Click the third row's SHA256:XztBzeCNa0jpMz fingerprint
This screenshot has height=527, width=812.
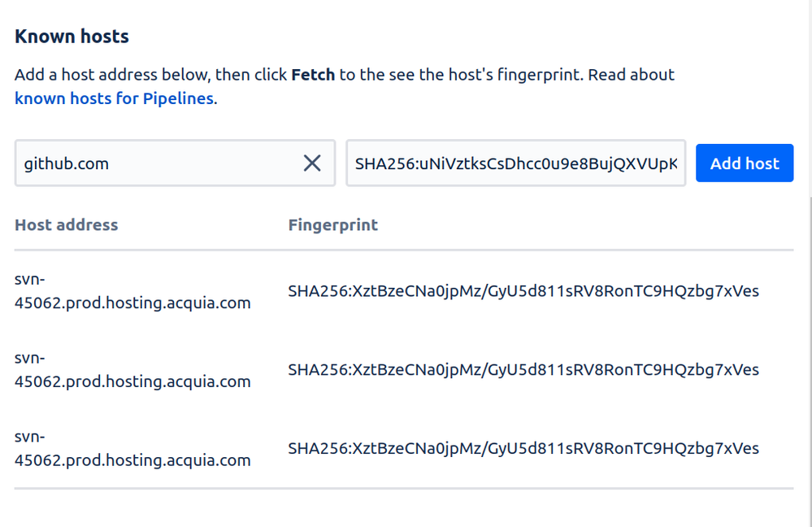(x=523, y=449)
